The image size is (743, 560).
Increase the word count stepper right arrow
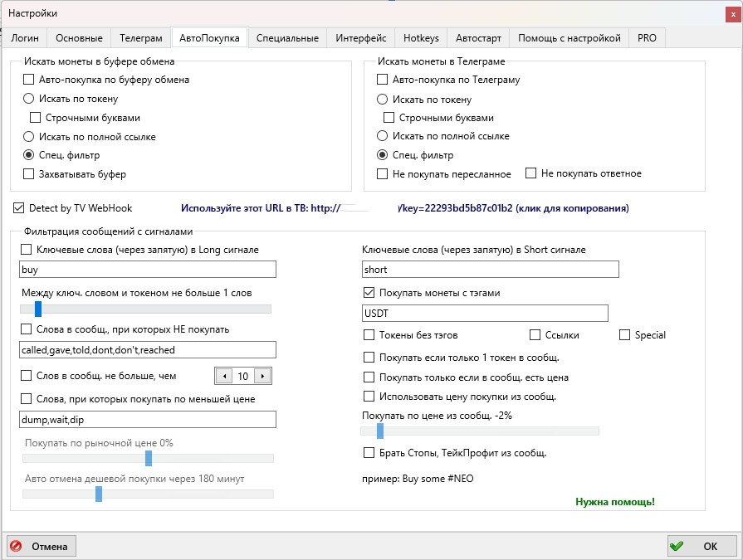[263, 376]
